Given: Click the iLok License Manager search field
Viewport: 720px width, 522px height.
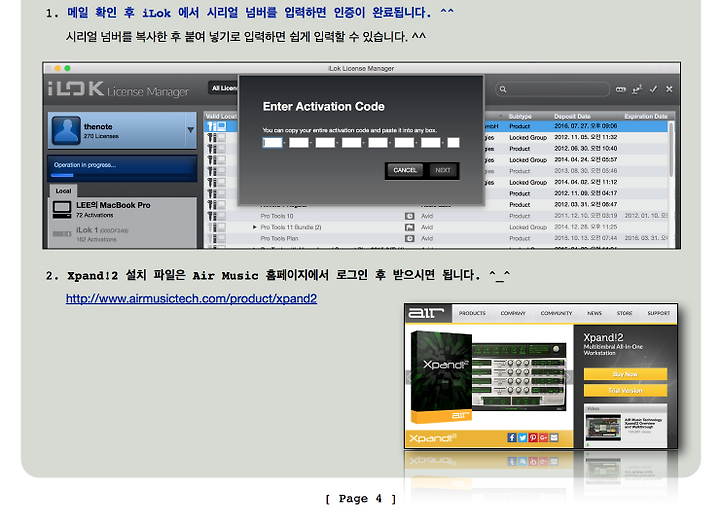Looking at the screenshot, I should pyautogui.click(x=552, y=89).
